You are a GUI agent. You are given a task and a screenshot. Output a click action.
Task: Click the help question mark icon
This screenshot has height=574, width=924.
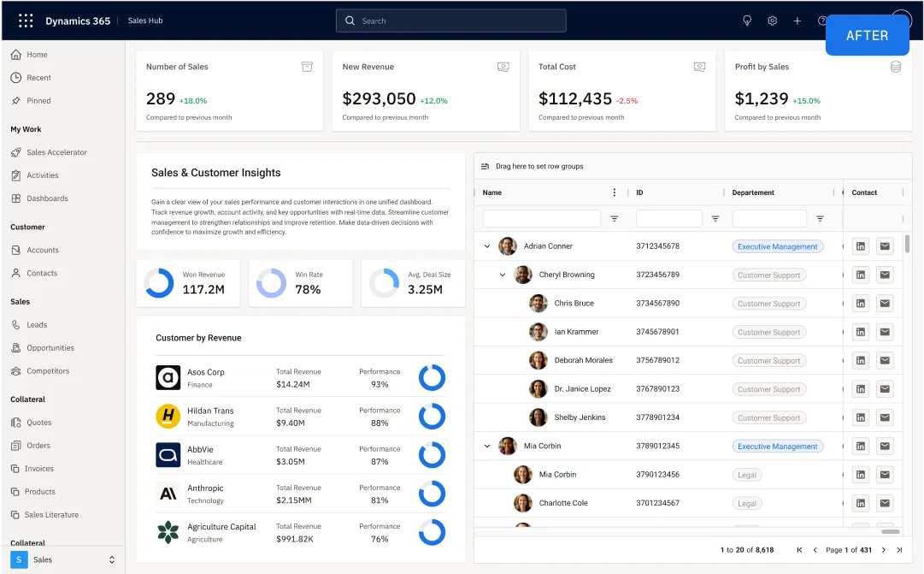click(x=821, y=21)
